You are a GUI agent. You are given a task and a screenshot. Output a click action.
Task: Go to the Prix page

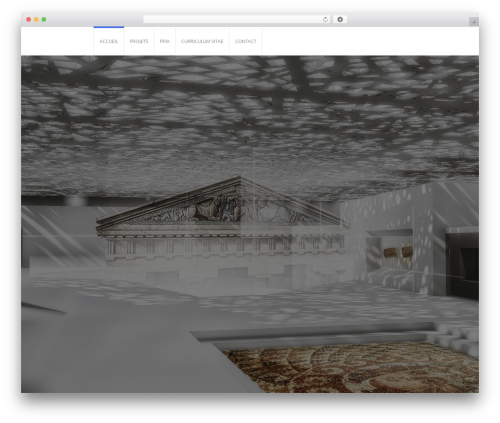pyautogui.click(x=165, y=41)
